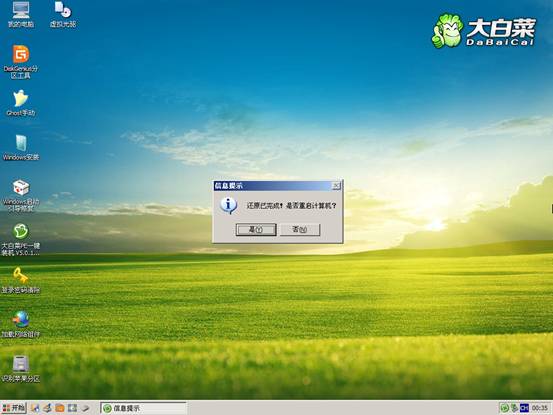Image resolution: width=553 pixels, height=415 pixels.
Task: Click the orange quick launch icon
Action: click(x=60, y=408)
